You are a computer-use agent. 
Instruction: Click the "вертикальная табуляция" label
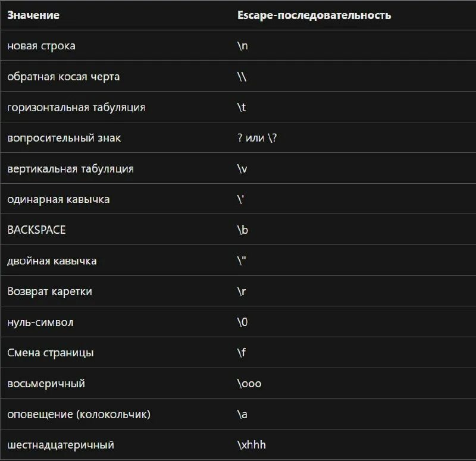pos(70,169)
